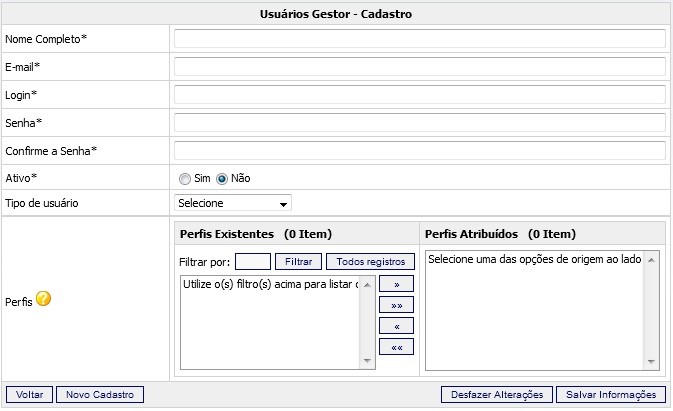Click the Confirme a Senha field
Image resolution: width=673 pixels, height=411 pixels.
tap(419, 151)
